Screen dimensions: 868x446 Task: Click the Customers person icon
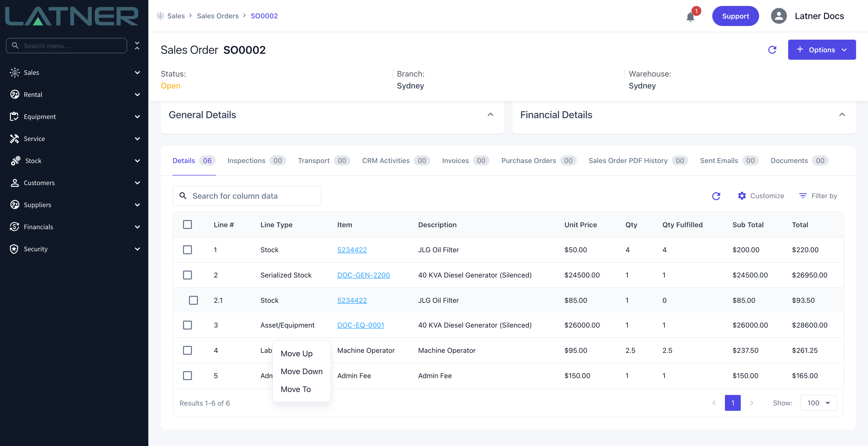click(14, 183)
